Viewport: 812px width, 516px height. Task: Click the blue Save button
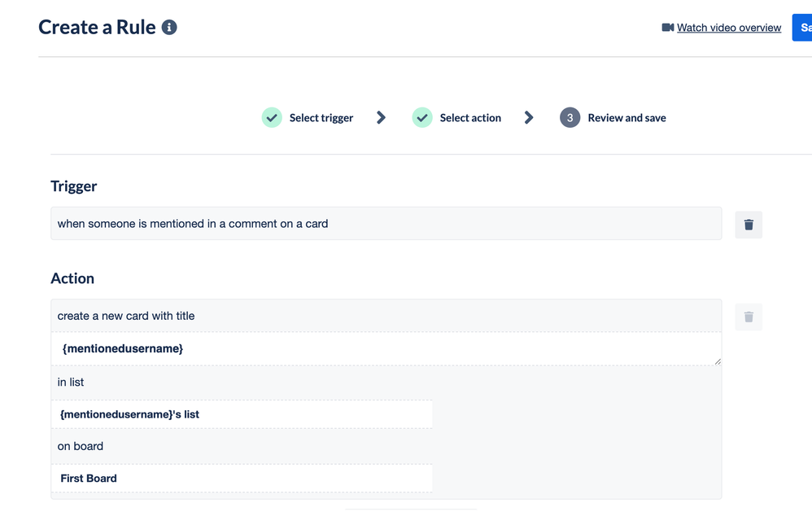(802, 28)
